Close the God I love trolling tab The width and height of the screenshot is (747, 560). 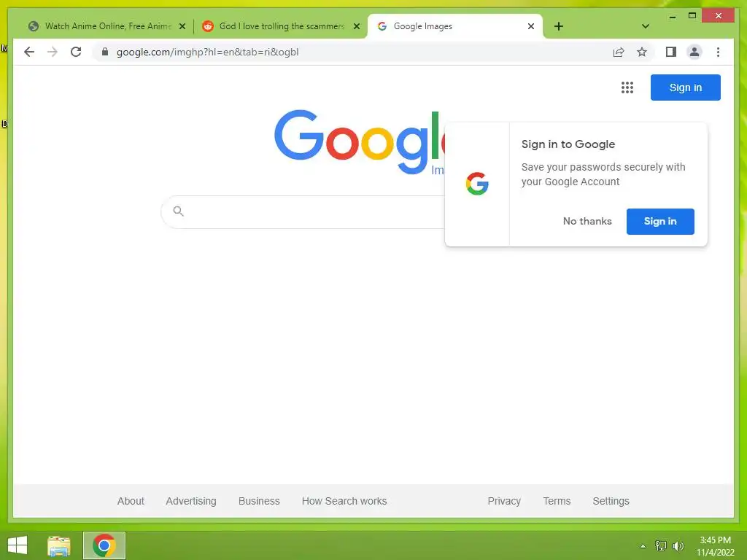[x=356, y=26]
